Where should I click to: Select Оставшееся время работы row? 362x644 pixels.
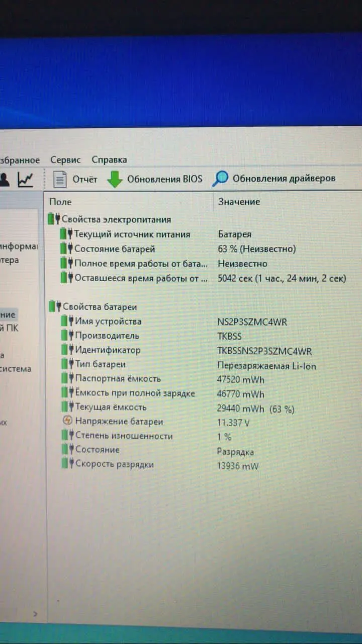pyautogui.click(x=203, y=278)
